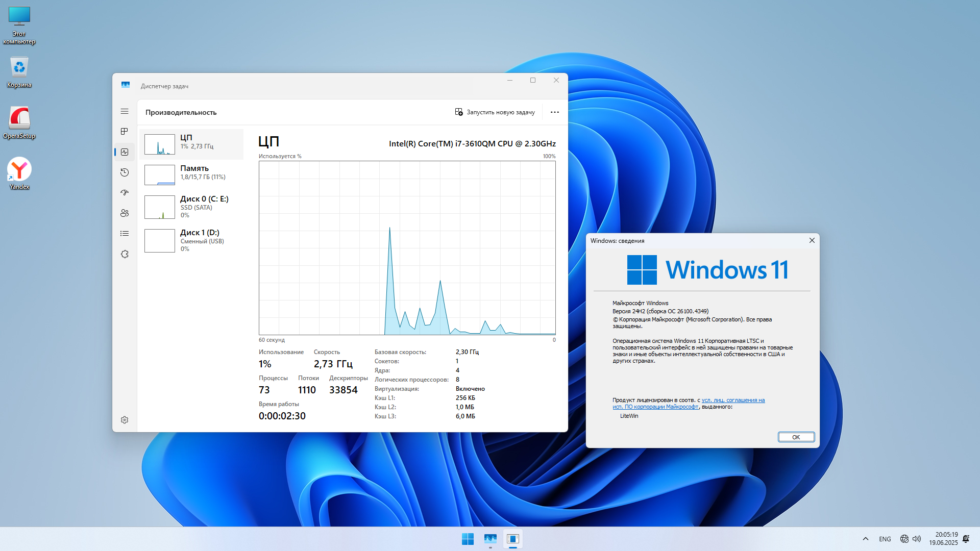This screenshot has height=551, width=980.
Task: Open the App history sidebar icon
Action: pos(125,172)
